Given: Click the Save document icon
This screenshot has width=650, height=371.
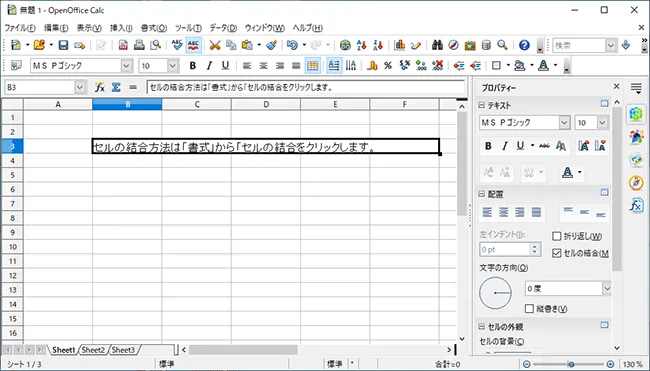Looking at the screenshot, I should (x=63, y=45).
